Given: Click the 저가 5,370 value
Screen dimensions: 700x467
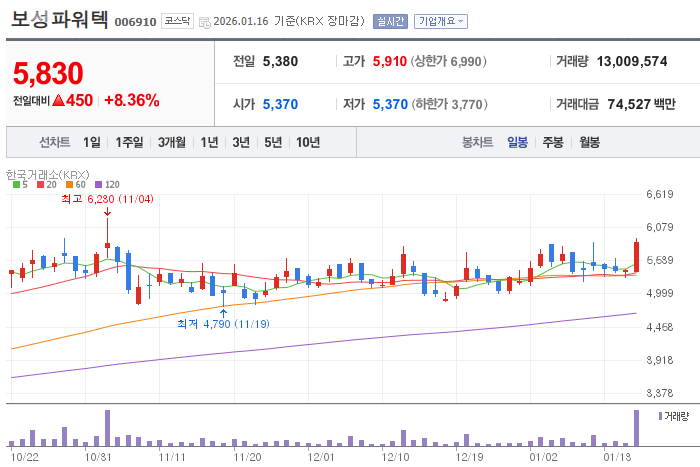Looking at the screenshot, I should coord(390,104).
